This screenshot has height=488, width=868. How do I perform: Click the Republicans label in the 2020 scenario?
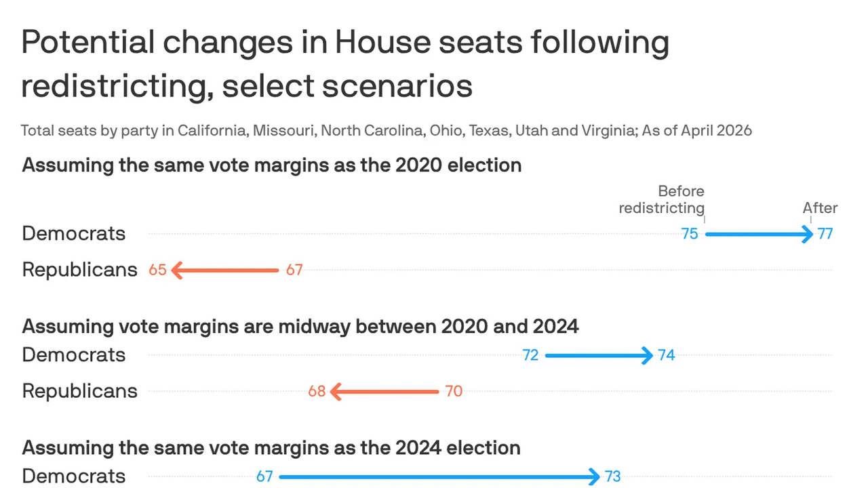click(x=79, y=270)
